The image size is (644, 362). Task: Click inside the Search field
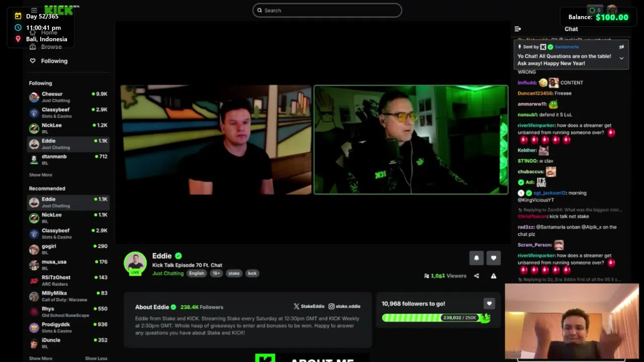click(x=327, y=10)
